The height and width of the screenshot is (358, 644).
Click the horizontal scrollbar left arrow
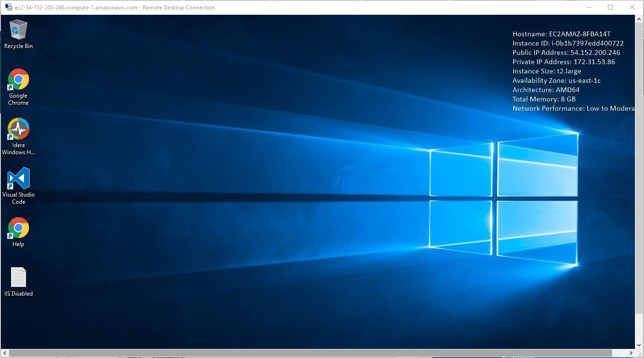click(5, 353)
